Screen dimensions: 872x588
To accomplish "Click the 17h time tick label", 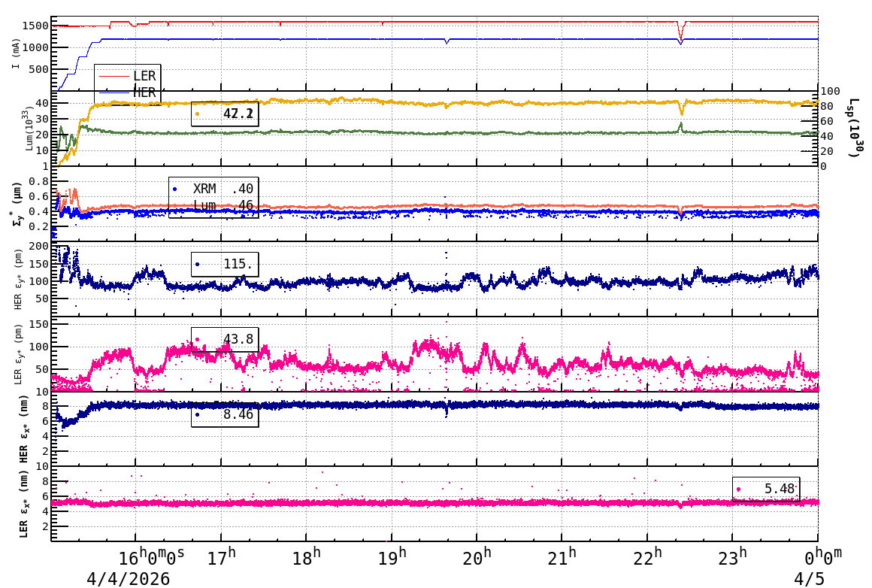I will click(221, 557).
